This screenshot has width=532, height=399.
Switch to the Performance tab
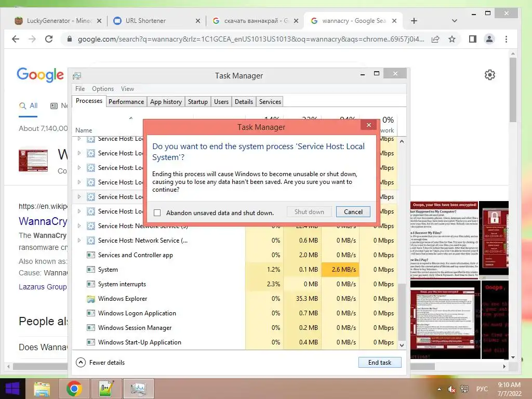click(126, 102)
